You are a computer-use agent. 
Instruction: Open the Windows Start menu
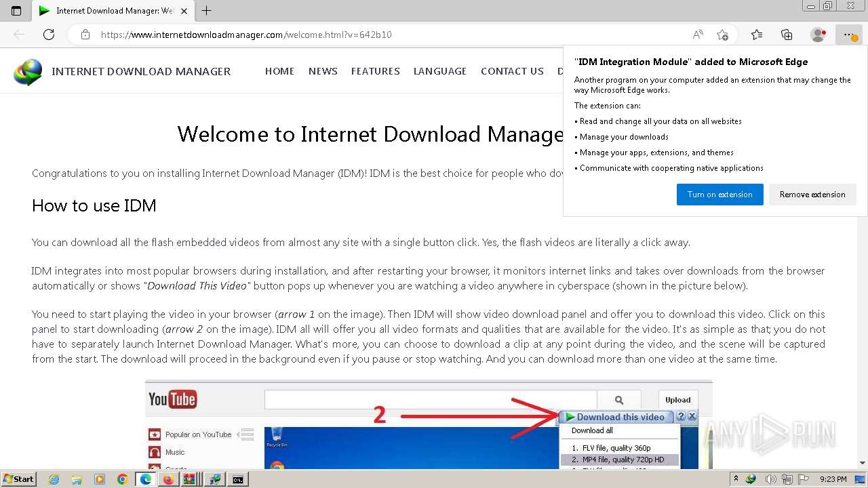tap(19, 479)
